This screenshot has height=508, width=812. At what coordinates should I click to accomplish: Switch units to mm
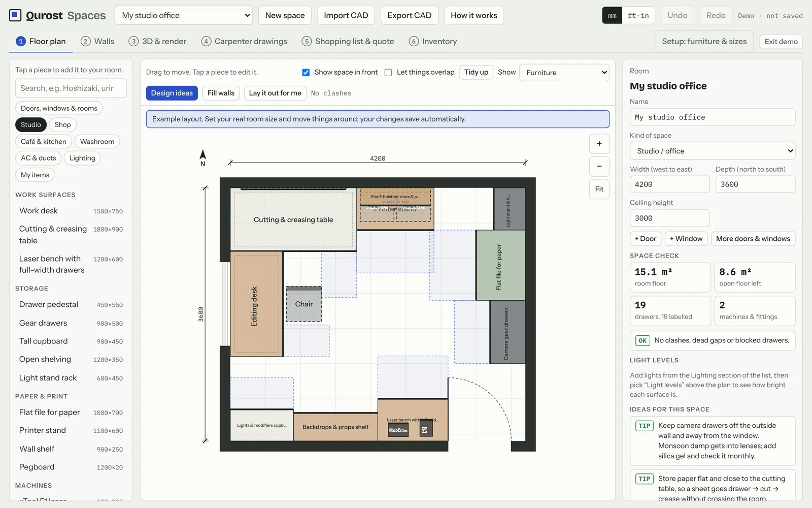(x=612, y=16)
